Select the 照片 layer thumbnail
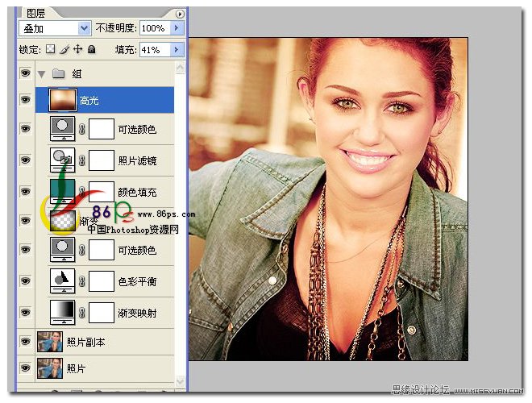Screen dimensions: 532x403 point(50,368)
